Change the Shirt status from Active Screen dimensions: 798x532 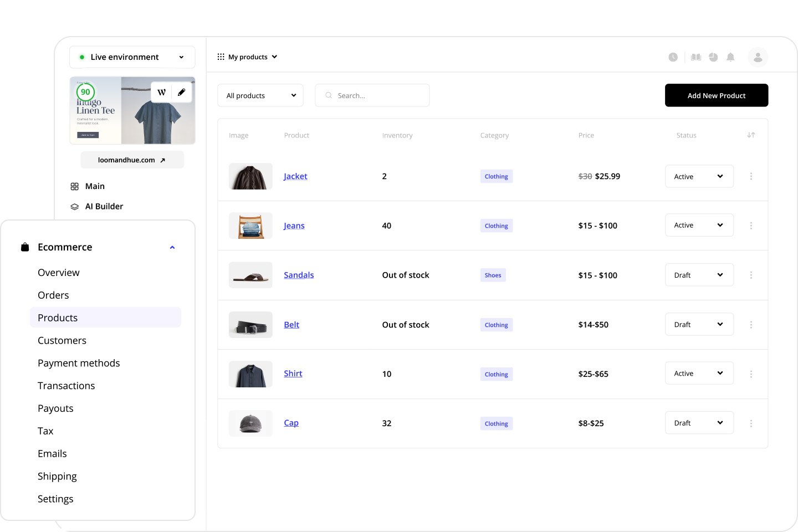[699, 373]
